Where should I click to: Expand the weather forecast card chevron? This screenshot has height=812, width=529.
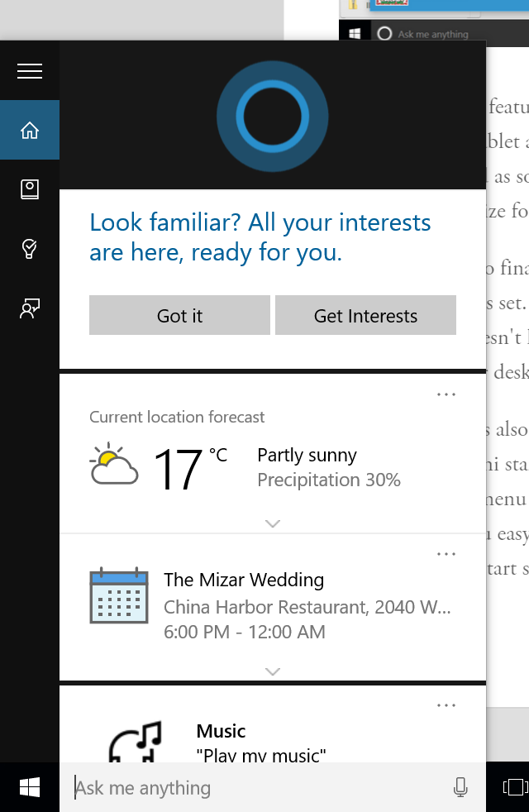272,523
